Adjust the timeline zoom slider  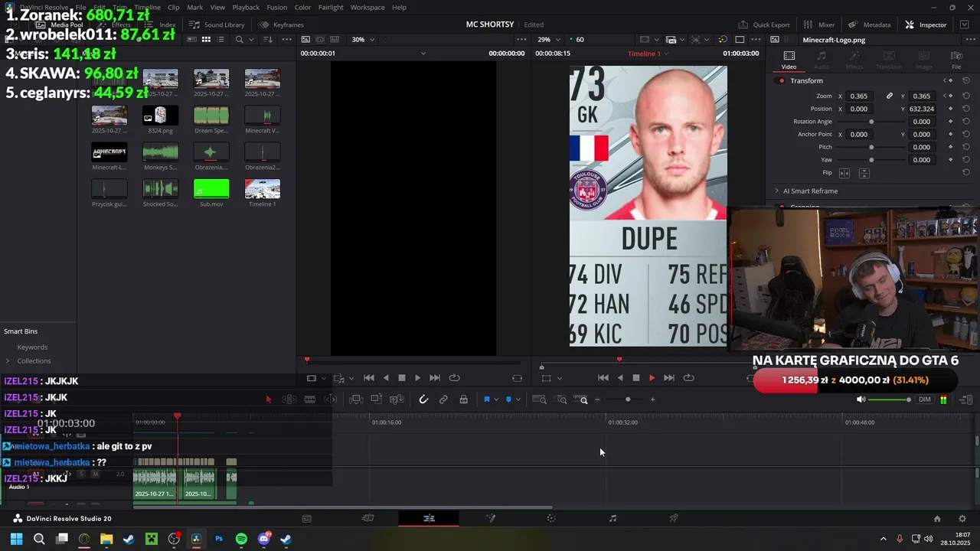point(628,399)
